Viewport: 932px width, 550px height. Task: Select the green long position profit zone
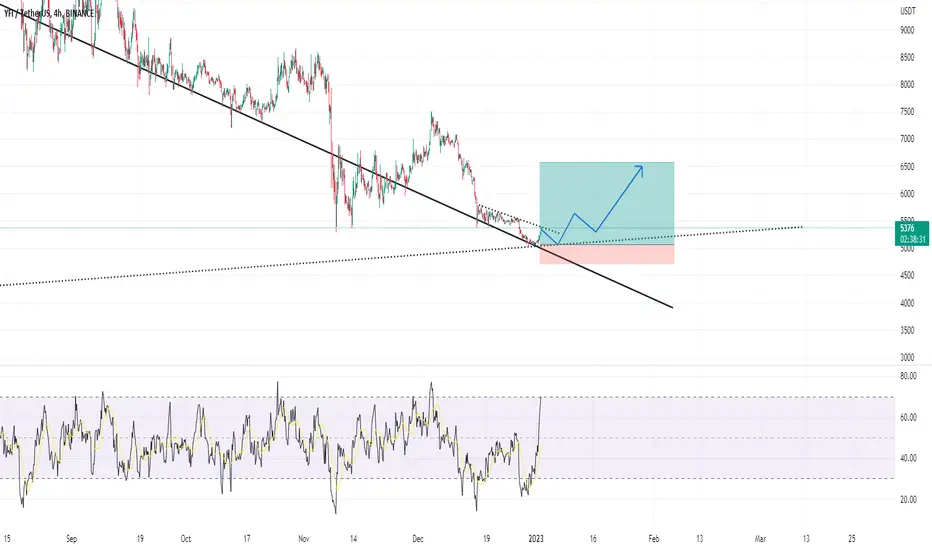(606, 203)
